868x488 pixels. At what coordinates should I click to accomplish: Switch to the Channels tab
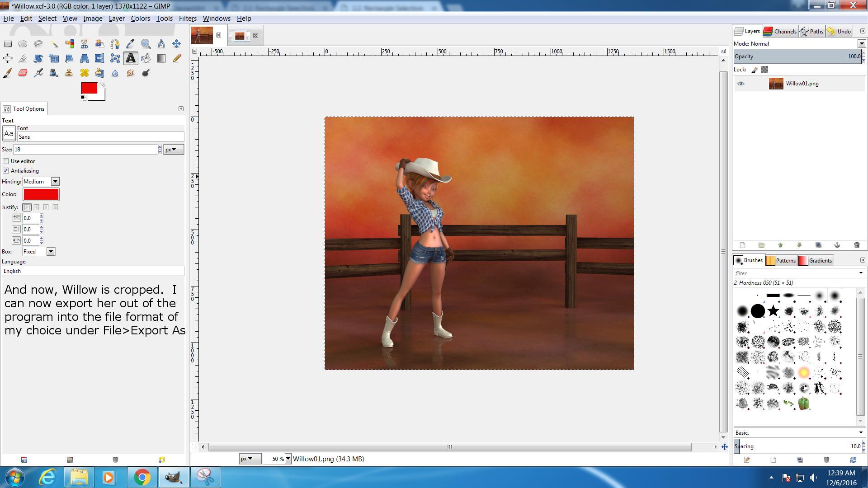point(780,32)
